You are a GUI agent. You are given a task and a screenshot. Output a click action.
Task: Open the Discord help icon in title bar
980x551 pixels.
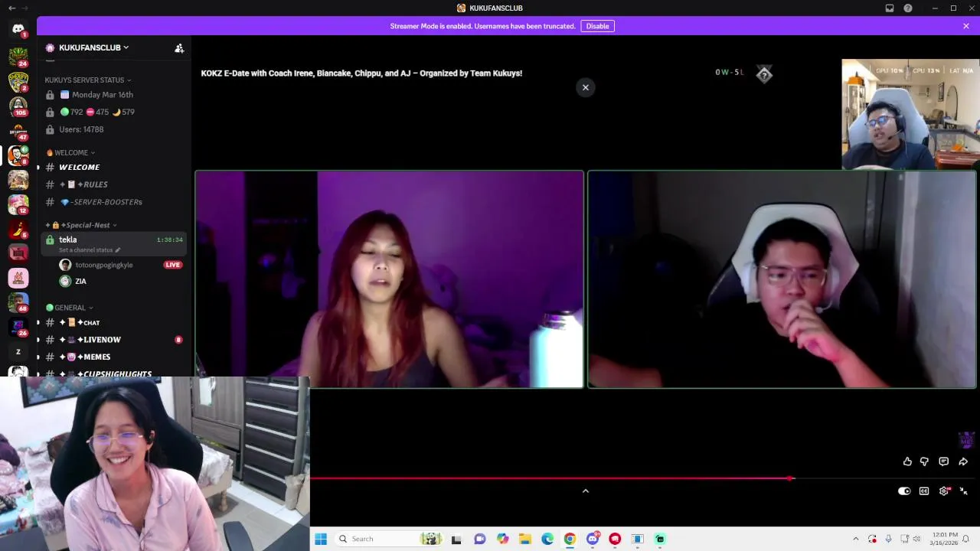[908, 8]
